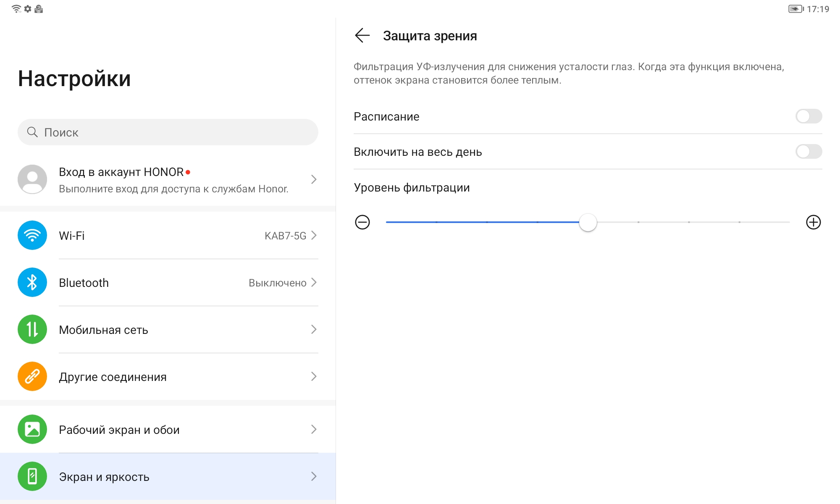Image resolution: width=840 pixels, height=504 pixels.
Task: Open Bluetooth via Выключено chevron
Action: click(314, 283)
